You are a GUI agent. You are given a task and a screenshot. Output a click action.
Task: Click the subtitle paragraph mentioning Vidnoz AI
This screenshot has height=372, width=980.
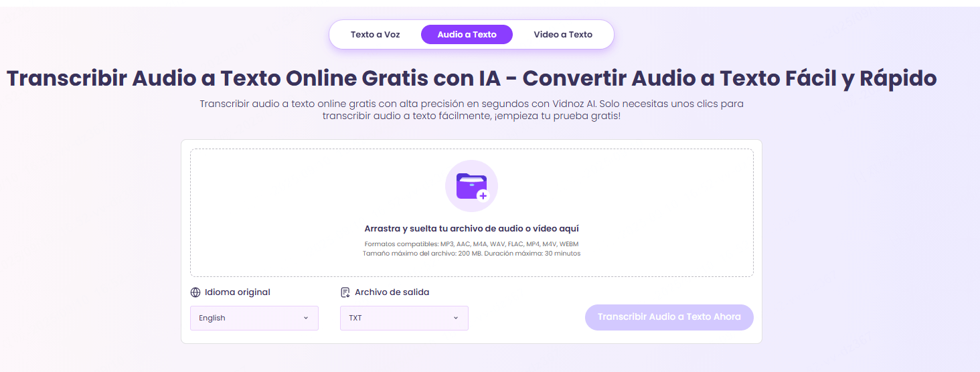pyautogui.click(x=471, y=110)
